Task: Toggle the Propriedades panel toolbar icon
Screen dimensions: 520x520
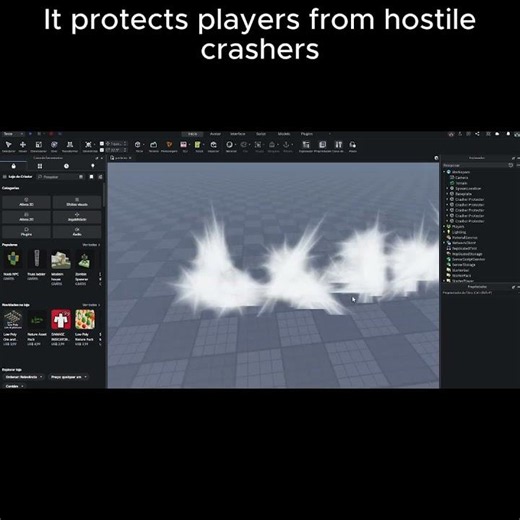Action: pos(322,145)
